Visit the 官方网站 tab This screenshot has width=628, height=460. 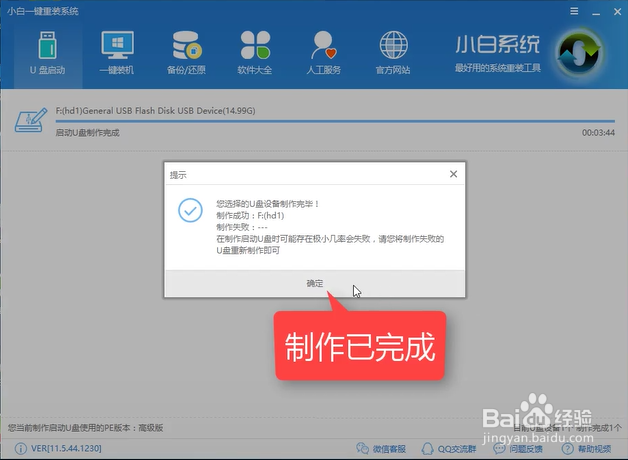pos(393,53)
